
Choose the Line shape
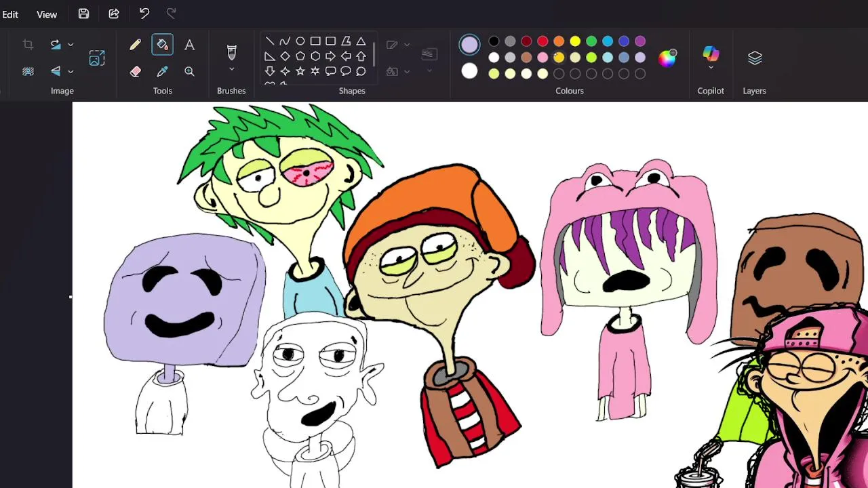pos(270,41)
